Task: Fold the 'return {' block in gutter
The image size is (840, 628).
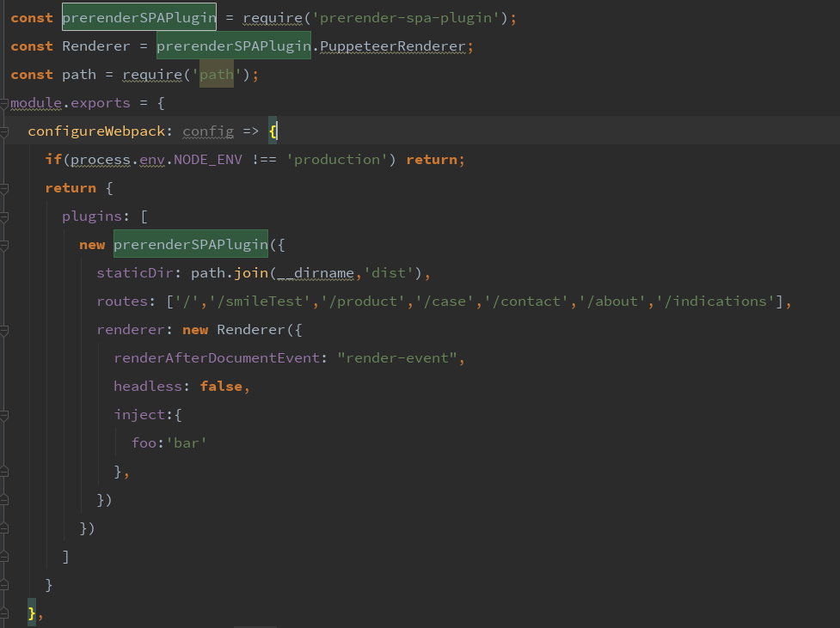Action: pyautogui.click(x=3, y=188)
